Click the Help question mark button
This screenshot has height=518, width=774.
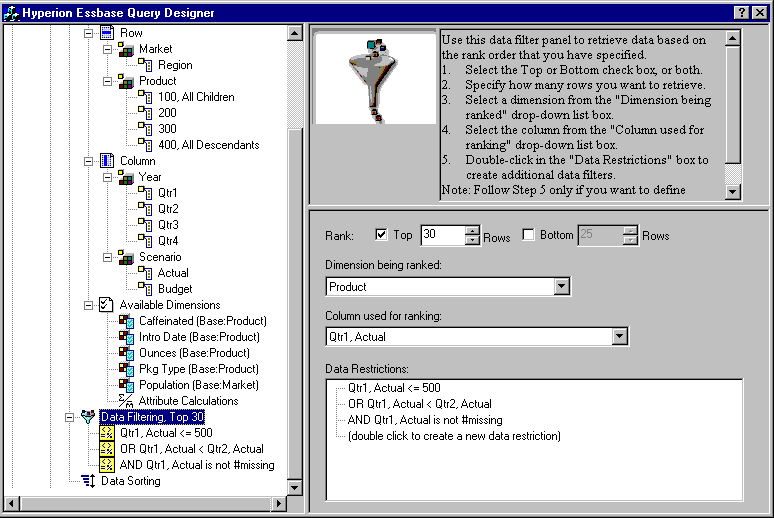[x=741, y=11]
